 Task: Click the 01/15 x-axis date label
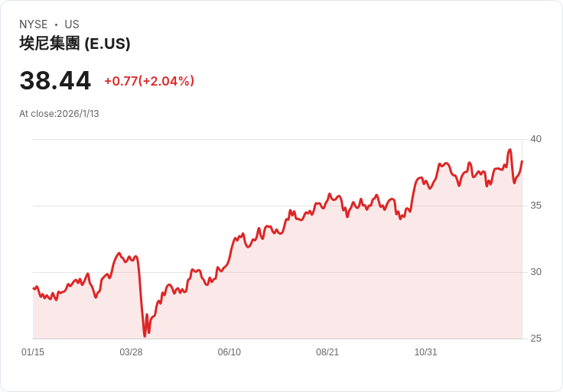tap(33, 352)
